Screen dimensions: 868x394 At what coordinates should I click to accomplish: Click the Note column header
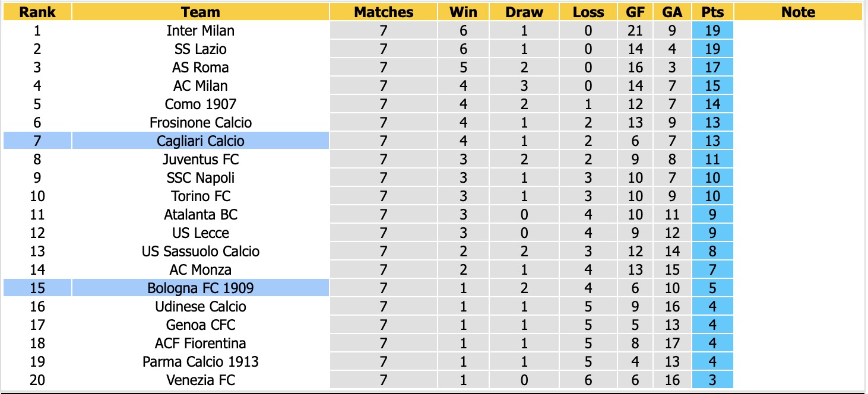tap(798, 12)
